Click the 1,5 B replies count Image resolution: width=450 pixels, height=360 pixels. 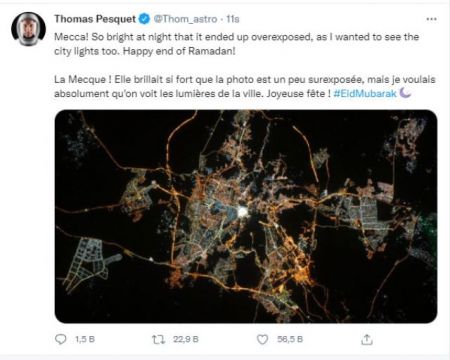pos(85,339)
